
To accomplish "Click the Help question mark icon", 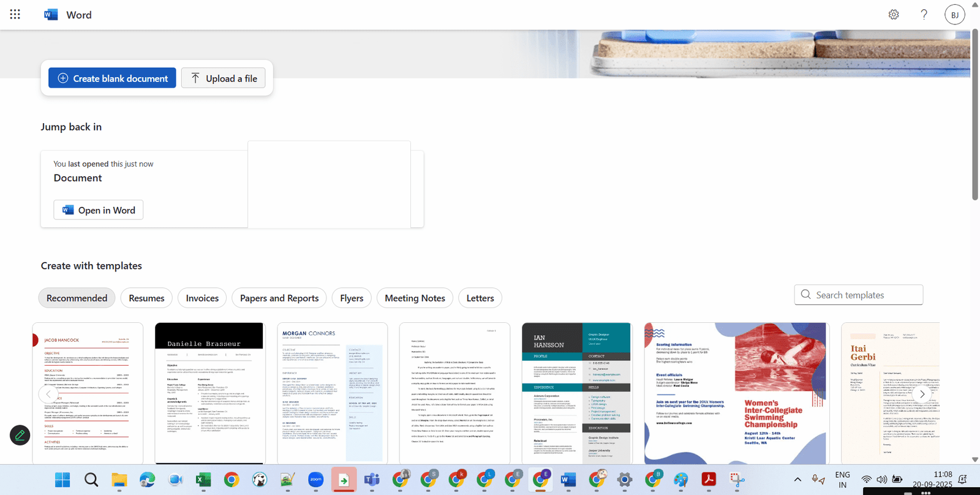I will [924, 14].
